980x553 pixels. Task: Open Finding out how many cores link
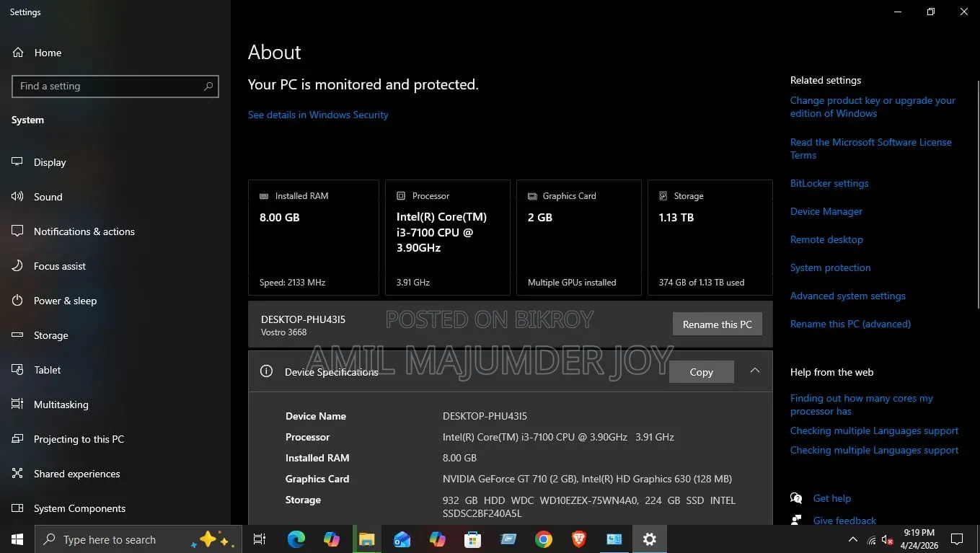[x=862, y=404]
